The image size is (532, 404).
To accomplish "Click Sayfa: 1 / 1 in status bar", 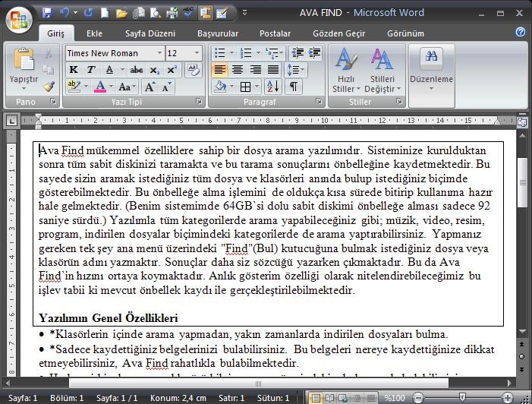I will click(x=117, y=398).
